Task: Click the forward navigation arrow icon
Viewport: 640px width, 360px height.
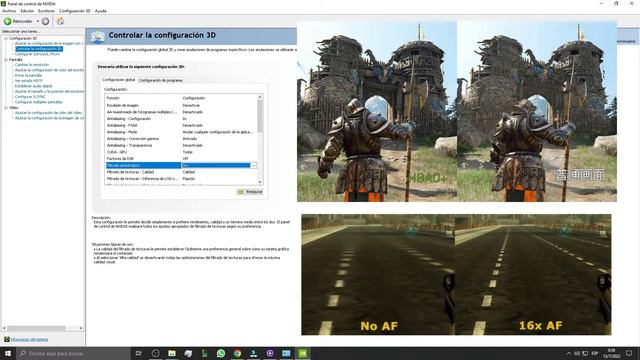Action: click(x=45, y=21)
